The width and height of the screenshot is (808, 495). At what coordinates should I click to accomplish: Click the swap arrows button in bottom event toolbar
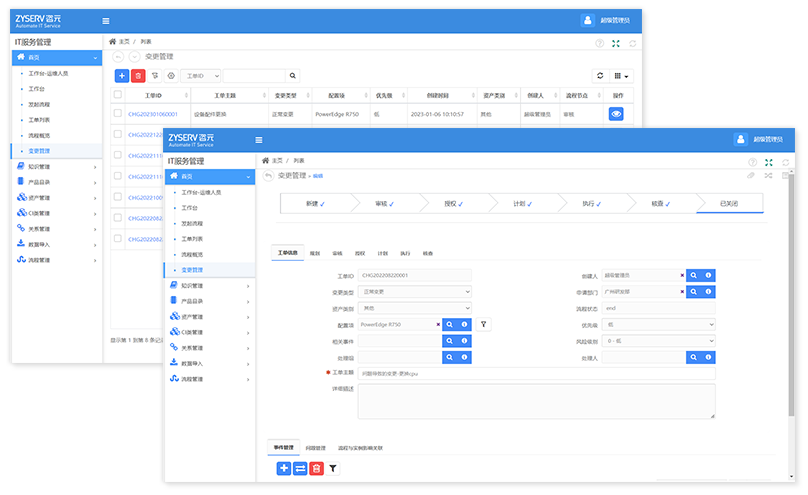300,468
